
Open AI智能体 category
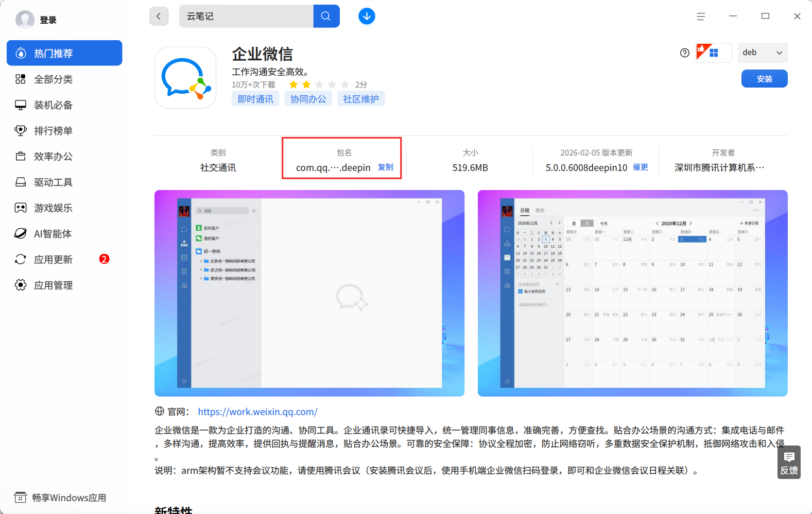point(64,233)
